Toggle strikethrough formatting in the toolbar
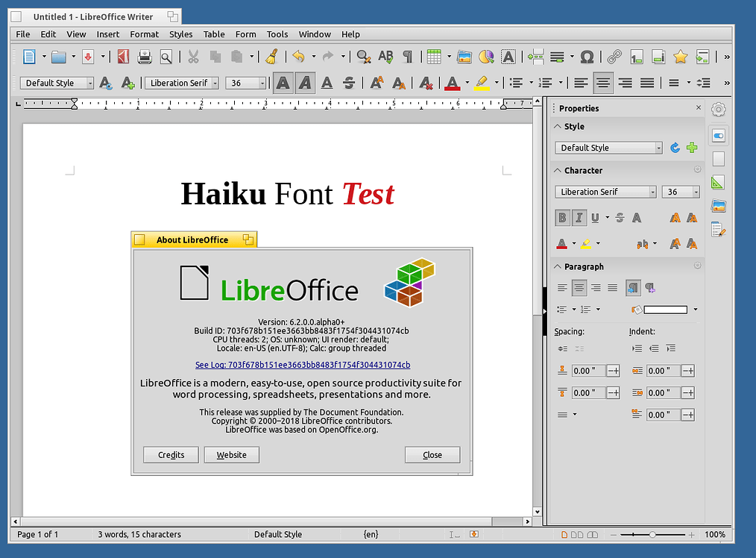The image size is (756, 558). (348, 83)
